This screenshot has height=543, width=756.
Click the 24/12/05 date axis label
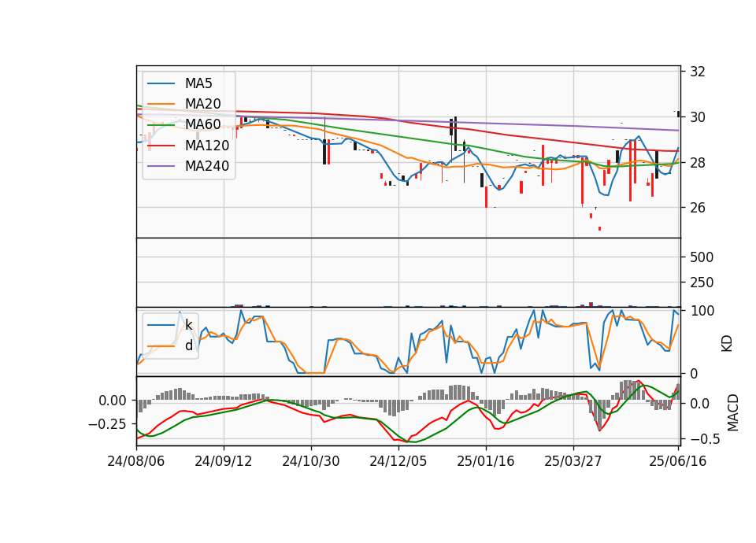pyautogui.click(x=398, y=461)
